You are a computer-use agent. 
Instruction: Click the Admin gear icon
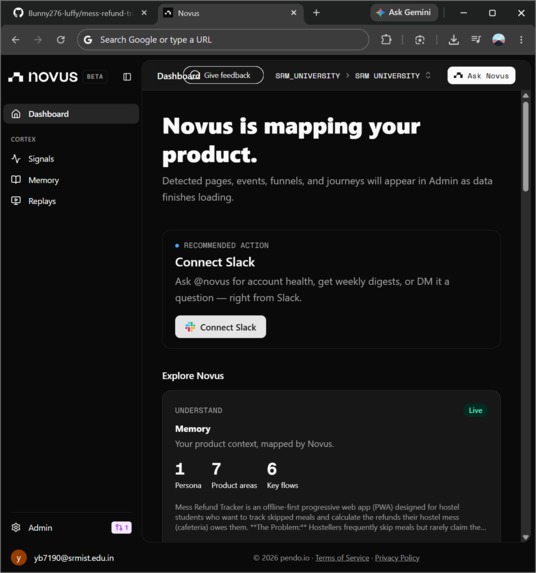16,528
